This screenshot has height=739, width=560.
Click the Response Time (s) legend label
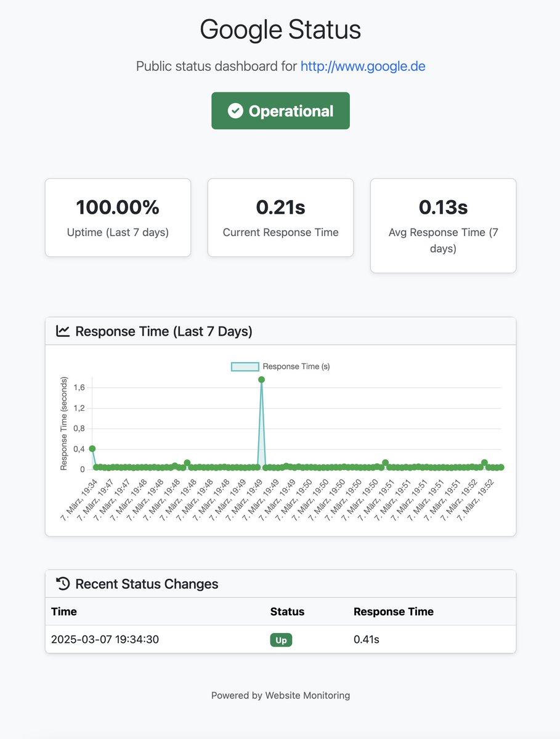pos(296,366)
